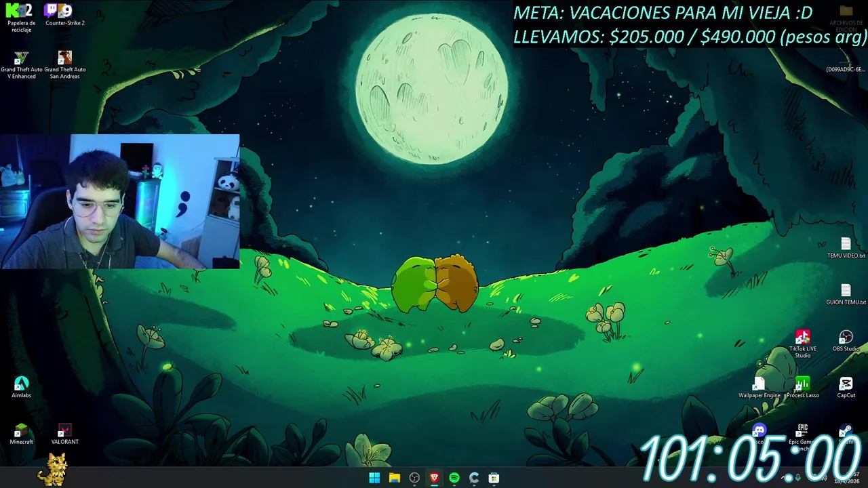Open File Explorer from the taskbar
This screenshot has width=868, height=488.
[394, 478]
